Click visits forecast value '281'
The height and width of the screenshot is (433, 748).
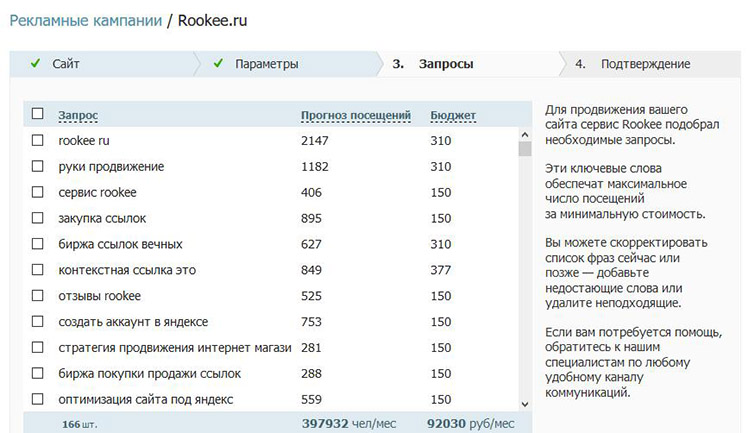[x=312, y=348]
